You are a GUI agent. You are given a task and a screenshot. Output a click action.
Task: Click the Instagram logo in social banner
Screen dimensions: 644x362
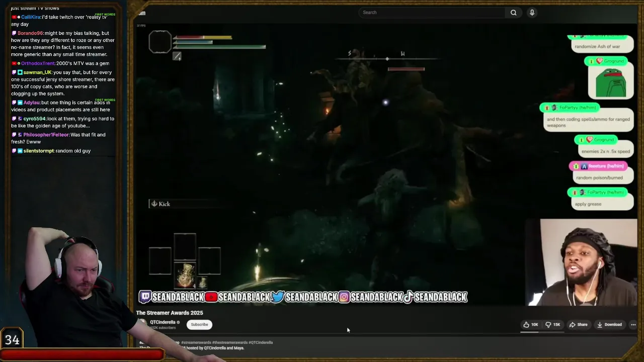click(x=344, y=297)
